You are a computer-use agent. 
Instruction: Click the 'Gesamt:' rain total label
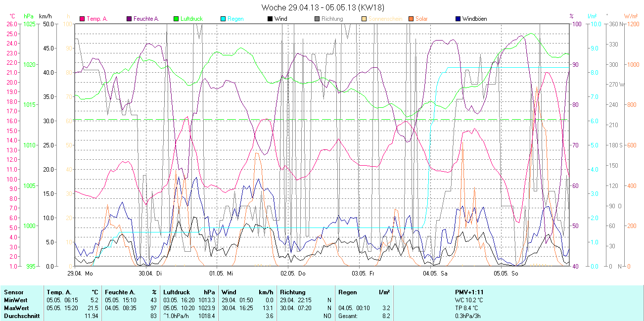click(x=348, y=316)
